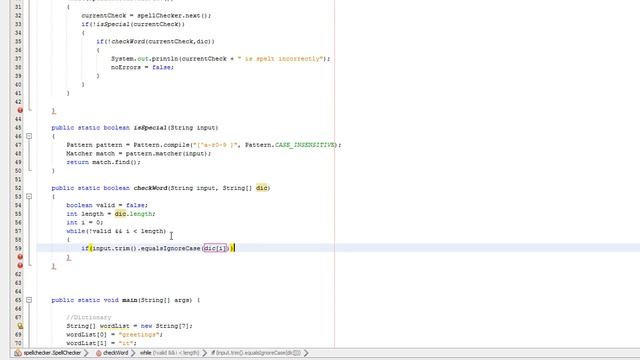Screen dimensions: 640x360
Task: Click 'input.trim()' on line 59
Action: 115,248
